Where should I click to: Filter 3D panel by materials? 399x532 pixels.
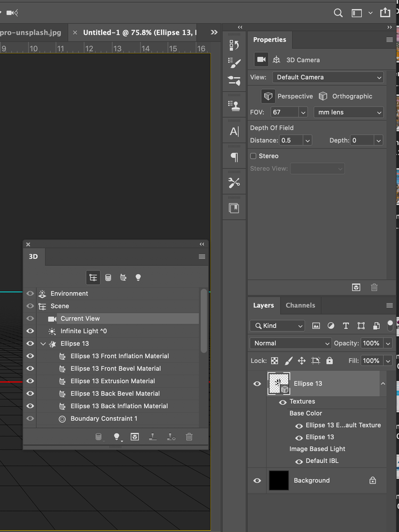(123, 277)
